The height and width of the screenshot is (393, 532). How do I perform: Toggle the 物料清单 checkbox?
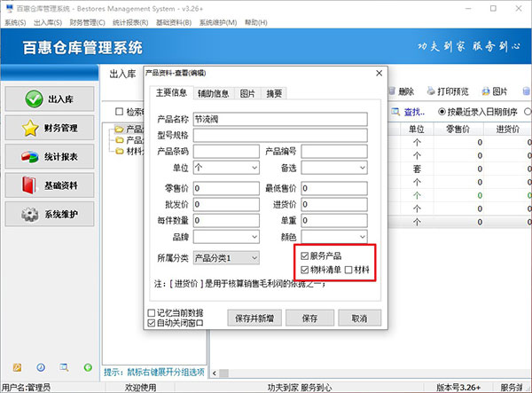(305, 270)
